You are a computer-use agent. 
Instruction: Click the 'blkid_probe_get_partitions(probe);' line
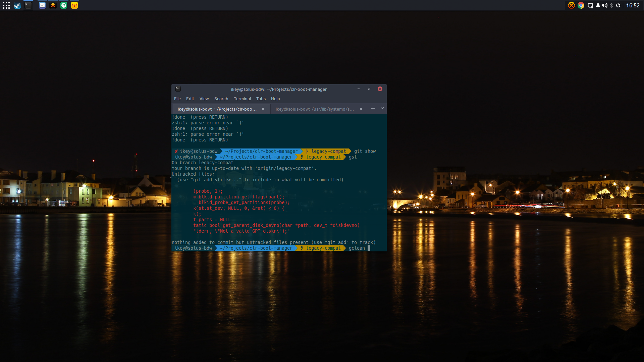click(241, 202)
